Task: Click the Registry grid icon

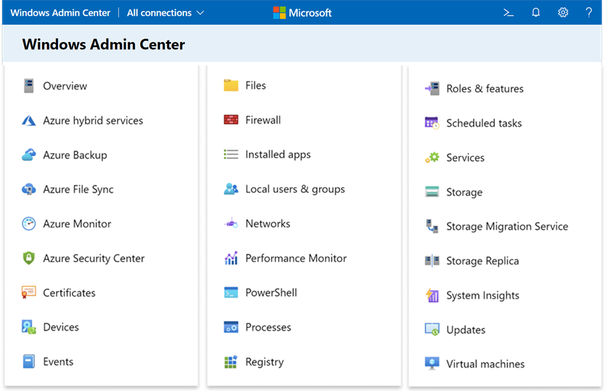Action: point(231,362)
